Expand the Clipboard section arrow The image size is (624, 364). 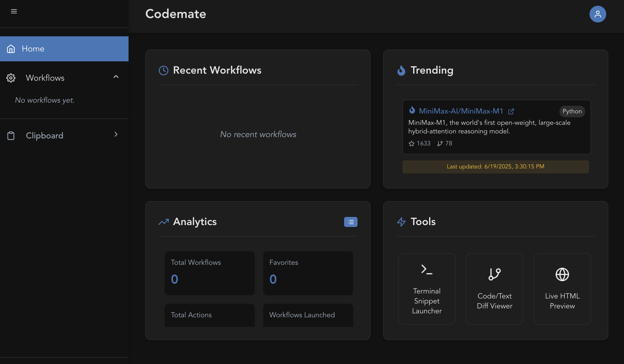pyautogui.click(x=116, y=134)
